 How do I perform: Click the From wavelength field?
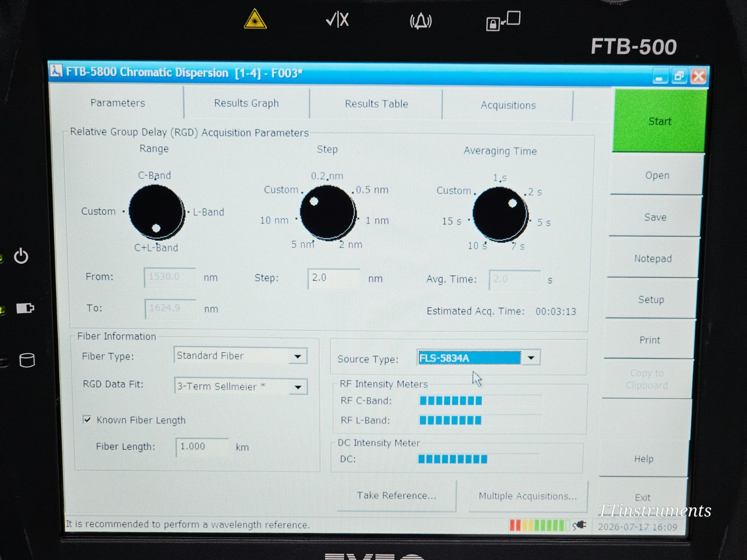(x=170, y=277)
